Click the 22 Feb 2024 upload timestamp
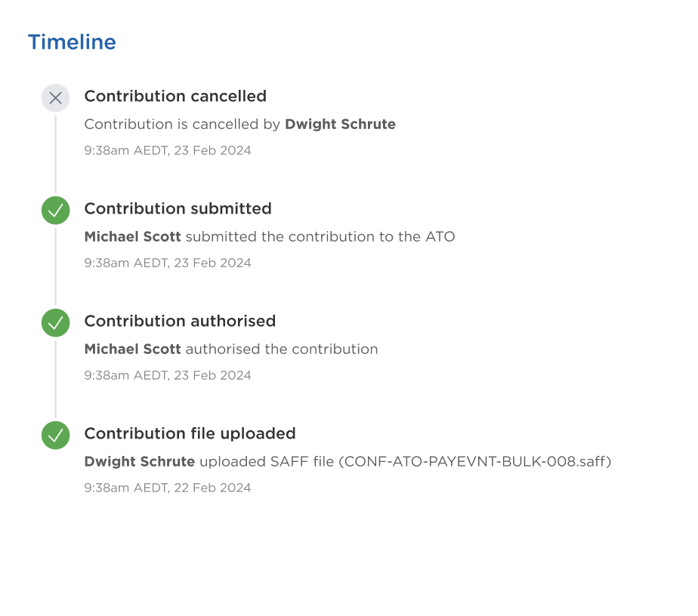Image resolution: width=698 pixels, height=616 pixels. (x=168, y=488)
